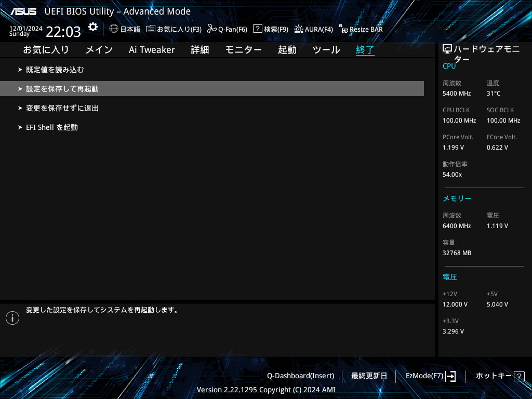Click the help text 変更した設定を保存して…
This screenshot has width=532, height=399.
[102, 310]
